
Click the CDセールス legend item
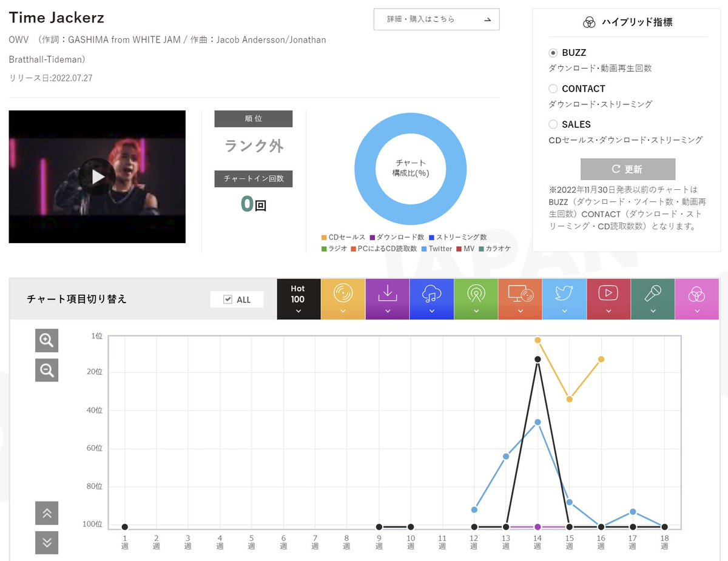[343, 238]
